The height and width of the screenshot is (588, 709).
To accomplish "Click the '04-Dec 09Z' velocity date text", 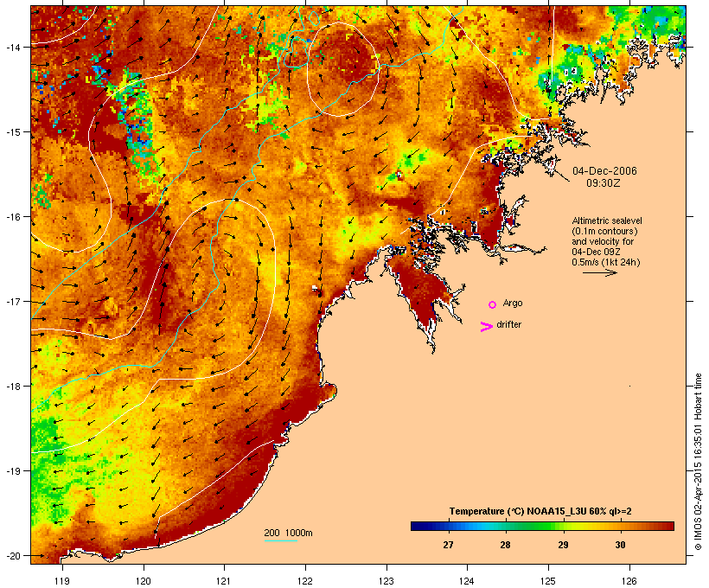I will click(x=596, y=252).
